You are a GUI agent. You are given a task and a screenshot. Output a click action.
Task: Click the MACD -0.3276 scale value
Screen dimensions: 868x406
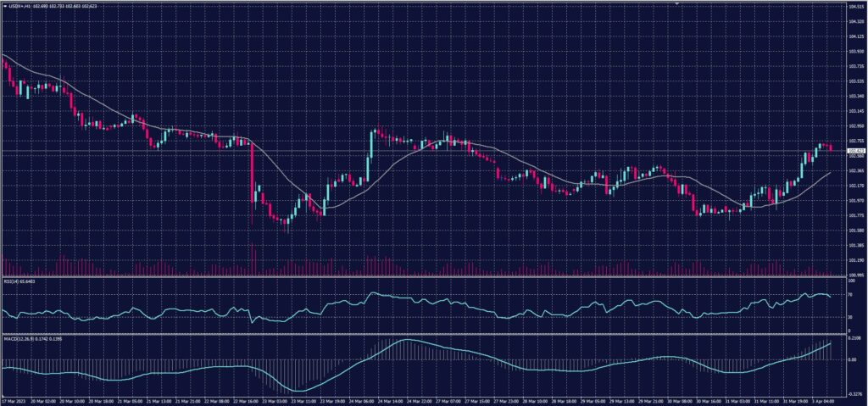854,393
